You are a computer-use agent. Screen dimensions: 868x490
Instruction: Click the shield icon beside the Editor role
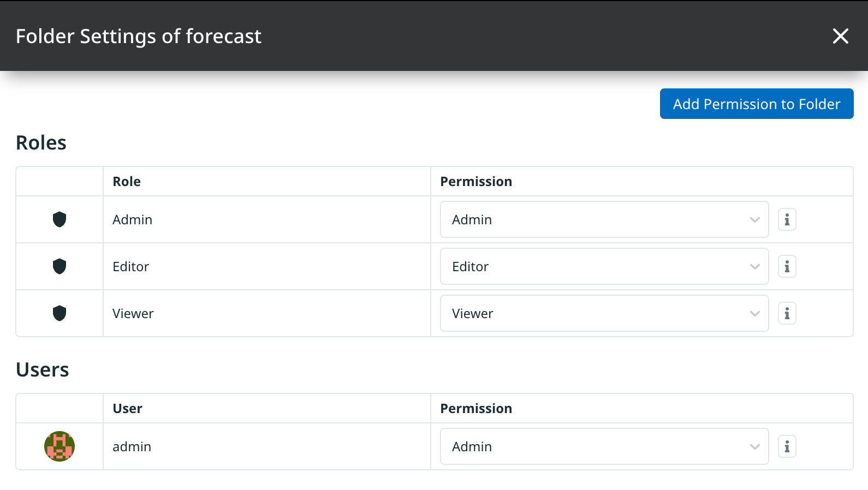(60, 266)
